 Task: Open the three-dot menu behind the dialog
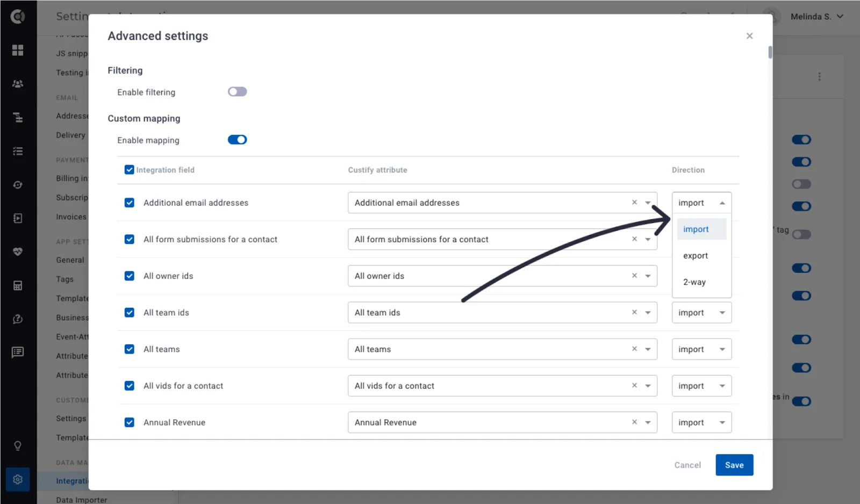(819, 77)
